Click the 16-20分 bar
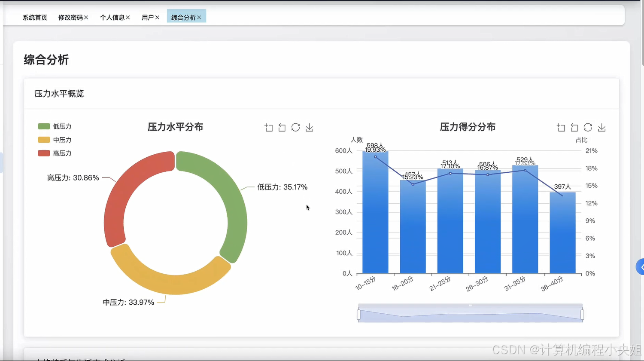The width and height of the screenshot is (644, 361). [x=413, y=227]
